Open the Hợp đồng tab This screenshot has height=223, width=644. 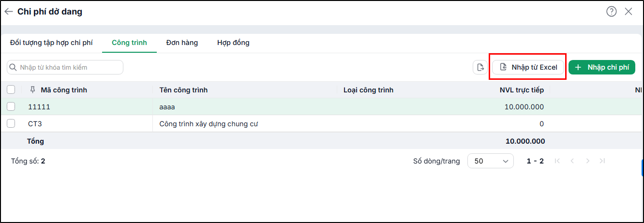(233, 43)
